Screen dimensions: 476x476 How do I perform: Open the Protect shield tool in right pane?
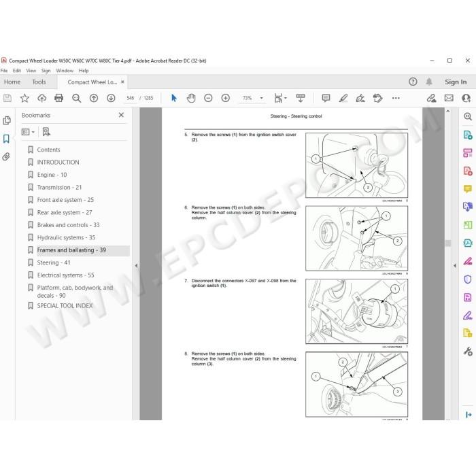[468, 279]
